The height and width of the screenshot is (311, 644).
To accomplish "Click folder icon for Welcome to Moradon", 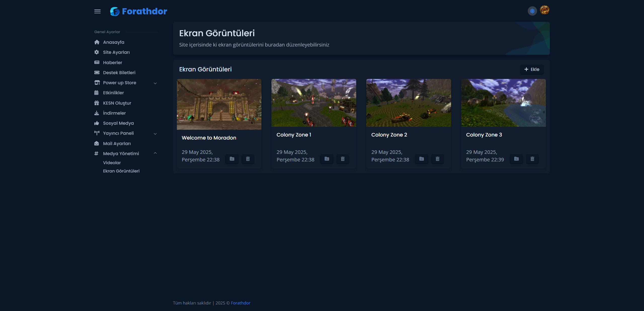I will click(x=232, y=159).
